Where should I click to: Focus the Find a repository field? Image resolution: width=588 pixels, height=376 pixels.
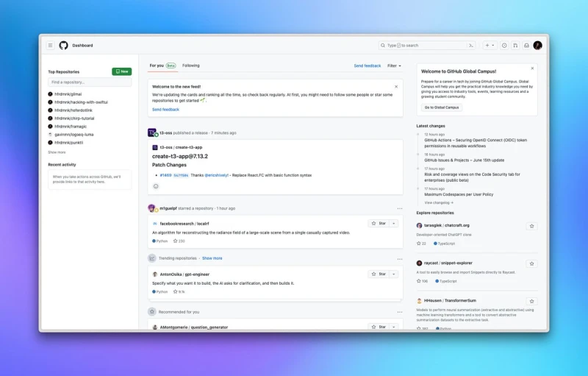(90, 82)
